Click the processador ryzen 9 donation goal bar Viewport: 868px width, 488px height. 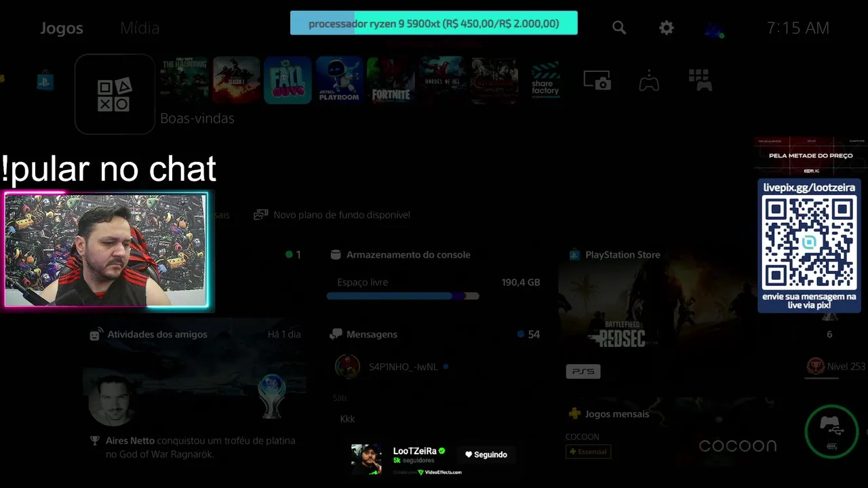434,23
